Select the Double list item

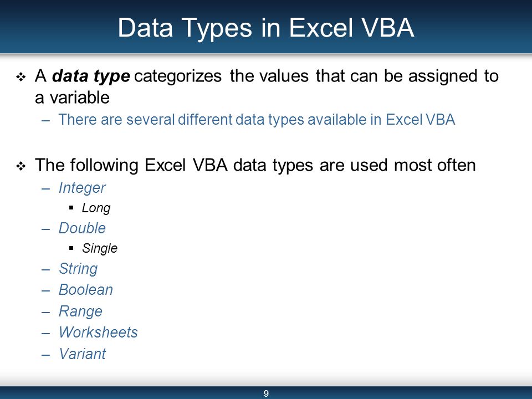point(82,228)
